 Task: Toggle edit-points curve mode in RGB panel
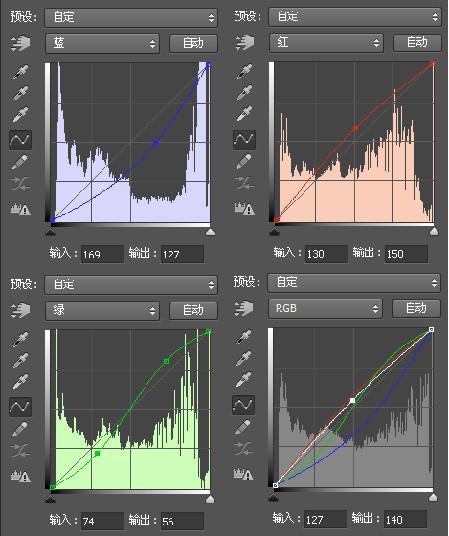[x=243, y=405]
